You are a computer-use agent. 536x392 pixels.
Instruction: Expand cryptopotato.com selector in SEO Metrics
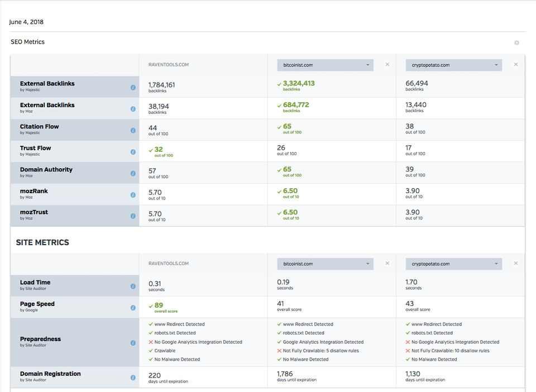(453, 65)
